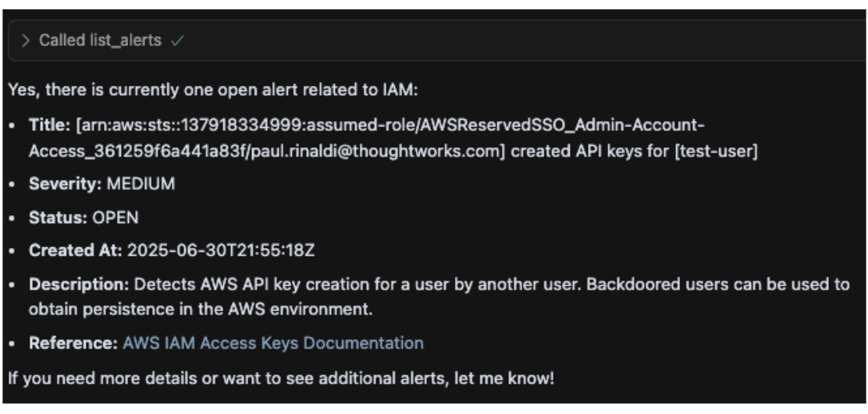Select the OPEN status value
The image size is (868, 414).
pyautogui.click(x=116, y=218)
